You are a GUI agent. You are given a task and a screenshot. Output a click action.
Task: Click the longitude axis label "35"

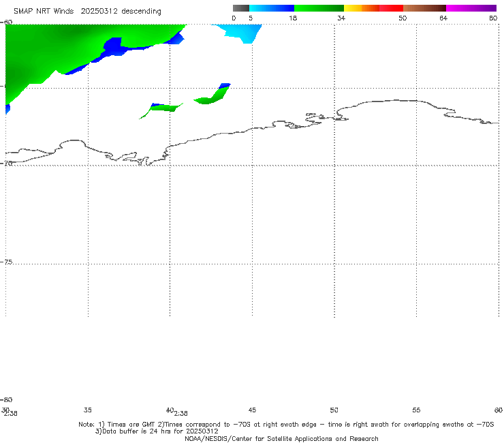click(x=88, y=410)
